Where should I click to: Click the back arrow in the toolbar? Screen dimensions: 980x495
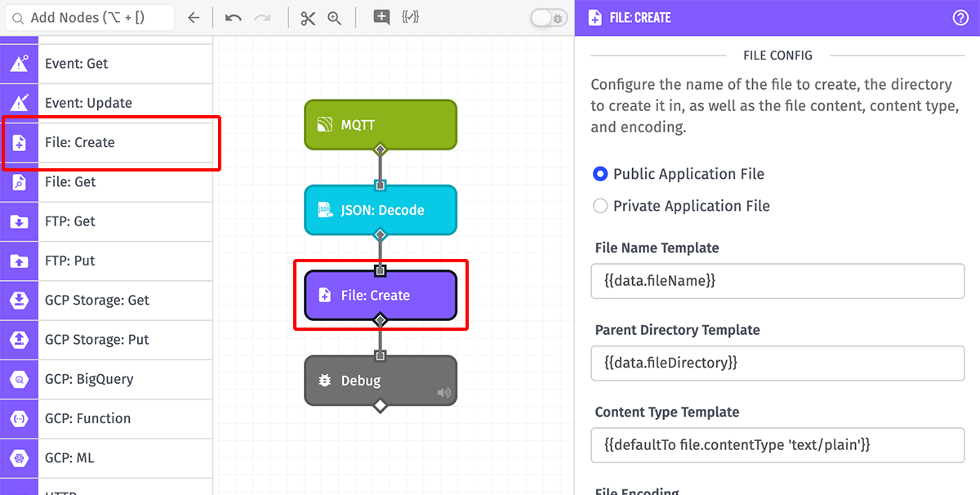click(x=194, y=16)
